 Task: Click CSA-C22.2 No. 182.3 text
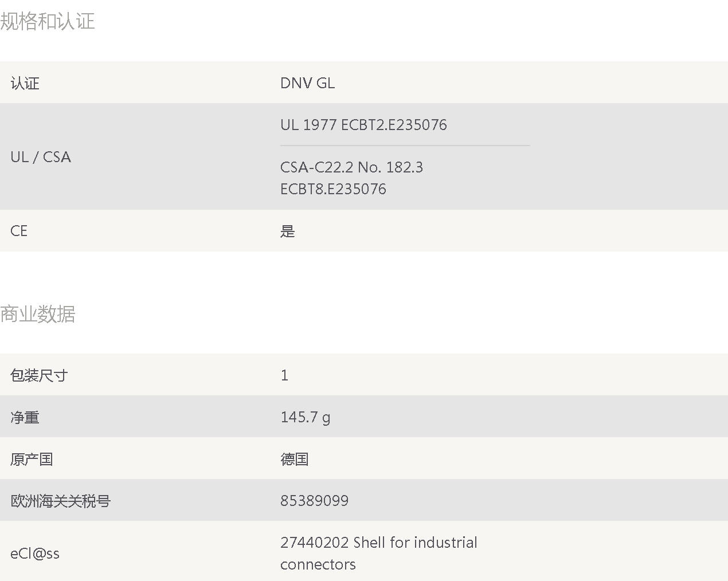(351, 167)
